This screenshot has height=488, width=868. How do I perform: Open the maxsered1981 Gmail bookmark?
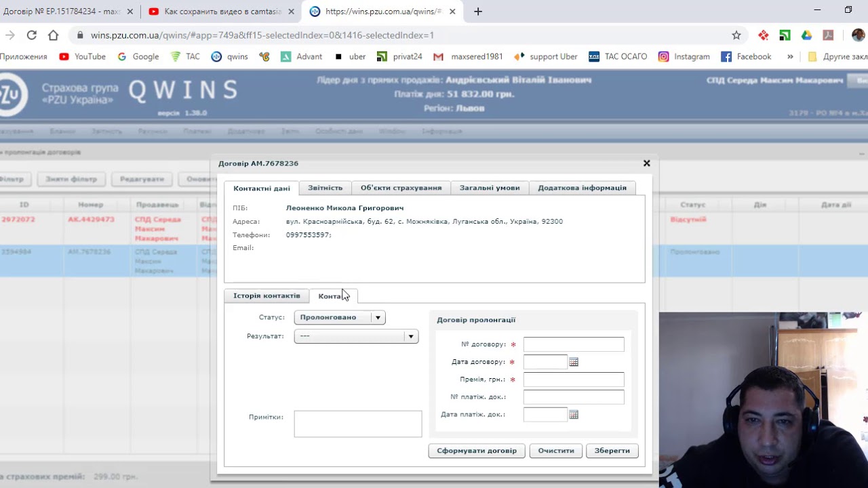(468, 57)
